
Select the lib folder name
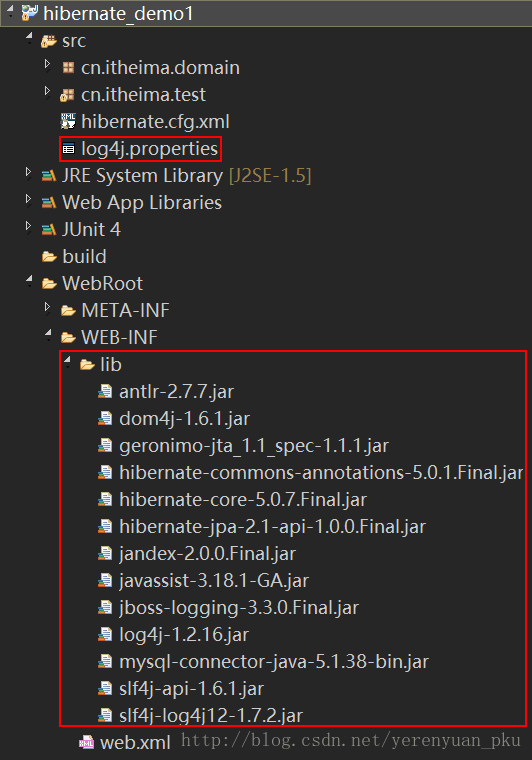(x=110, y=364)
